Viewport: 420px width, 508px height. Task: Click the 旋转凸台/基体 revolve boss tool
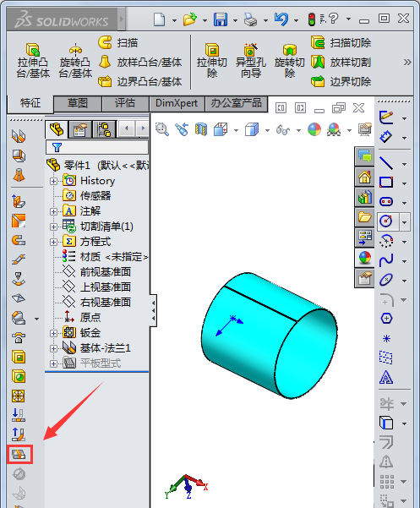pyautogui.click(x=75, y=61)
